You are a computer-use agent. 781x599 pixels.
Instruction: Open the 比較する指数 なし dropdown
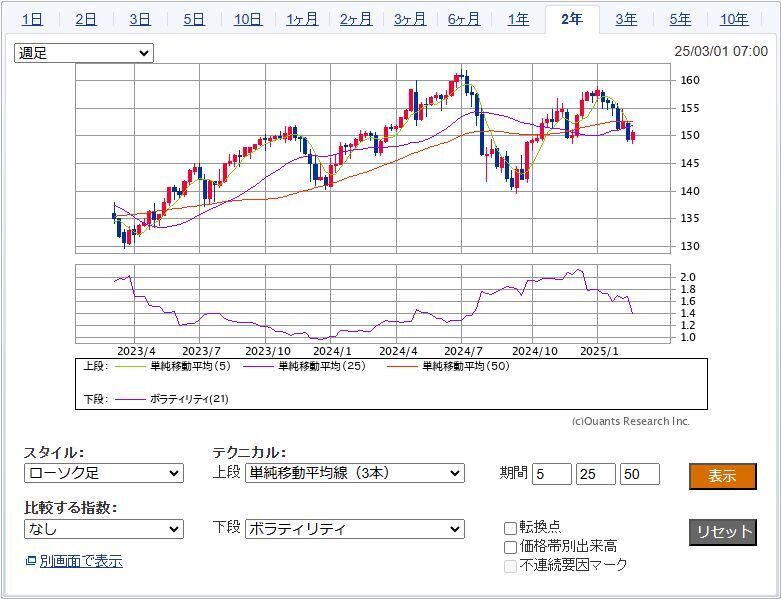tap(104, 529)
